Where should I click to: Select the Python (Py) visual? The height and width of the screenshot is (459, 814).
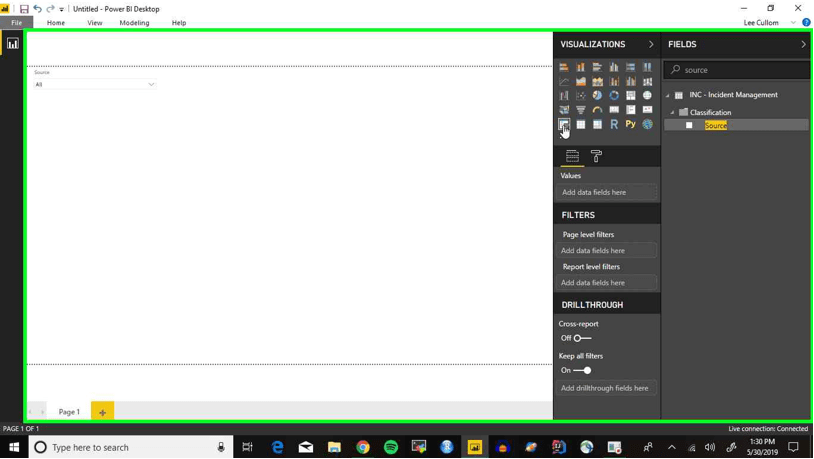[630, 124]
